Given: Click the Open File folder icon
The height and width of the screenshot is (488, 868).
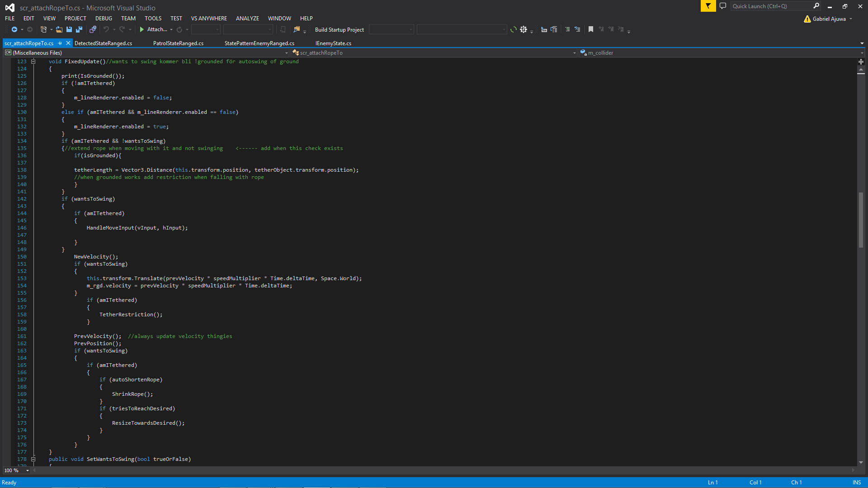Looking at the screenshot, I should tap(59, 29).
